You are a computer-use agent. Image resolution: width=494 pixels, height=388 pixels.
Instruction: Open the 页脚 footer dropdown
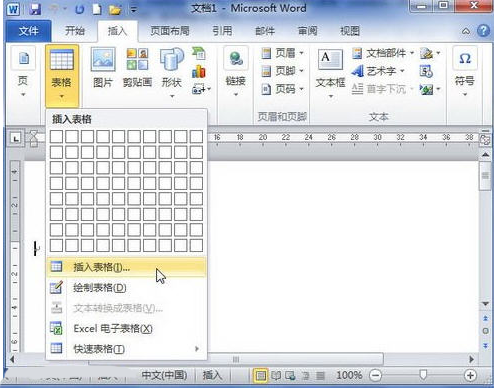[x=283, y=71]
